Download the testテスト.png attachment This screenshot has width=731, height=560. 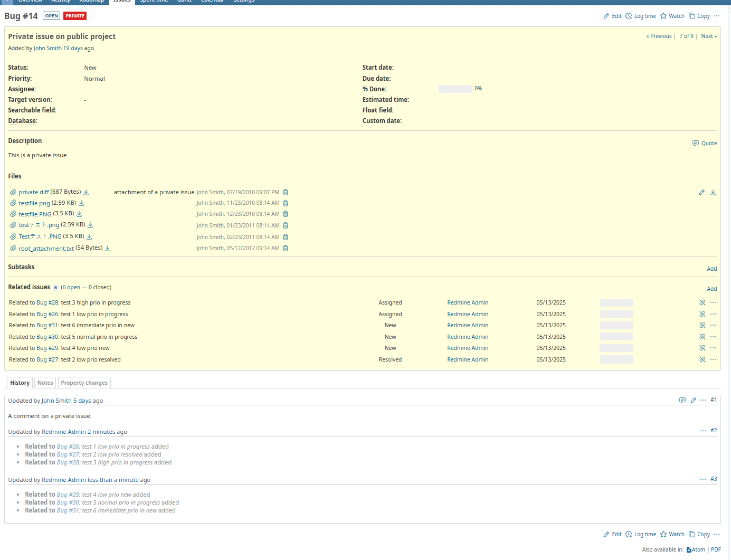tap(90, 225)
